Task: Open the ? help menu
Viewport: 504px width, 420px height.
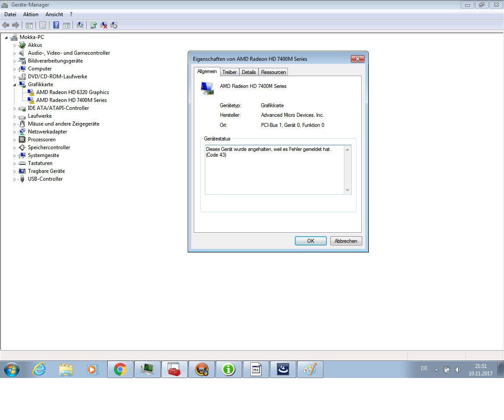Action: click(x=71, y=14)
